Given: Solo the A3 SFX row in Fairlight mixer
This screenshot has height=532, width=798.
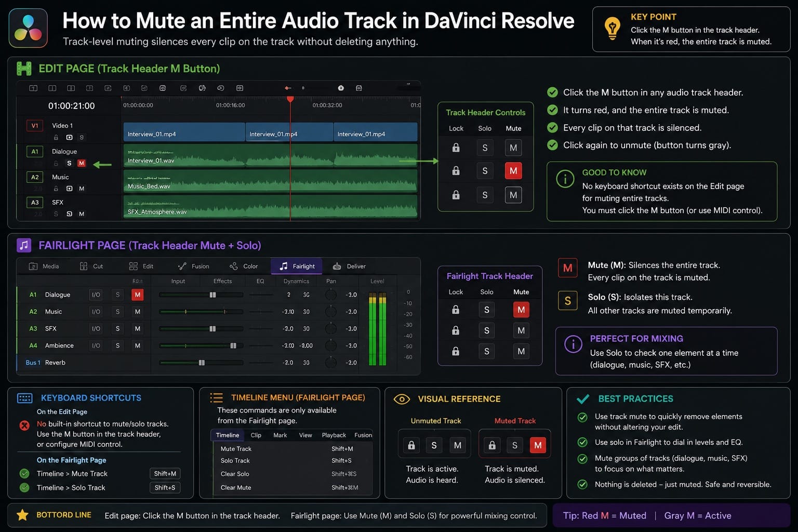Looking at the screenshot, I should coord(117,329).
